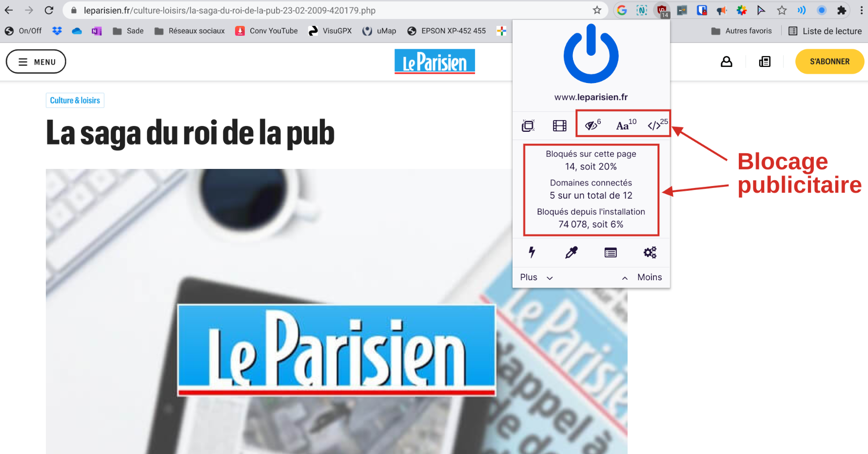Open the Liste de lecture panel

tap(826, 31)
